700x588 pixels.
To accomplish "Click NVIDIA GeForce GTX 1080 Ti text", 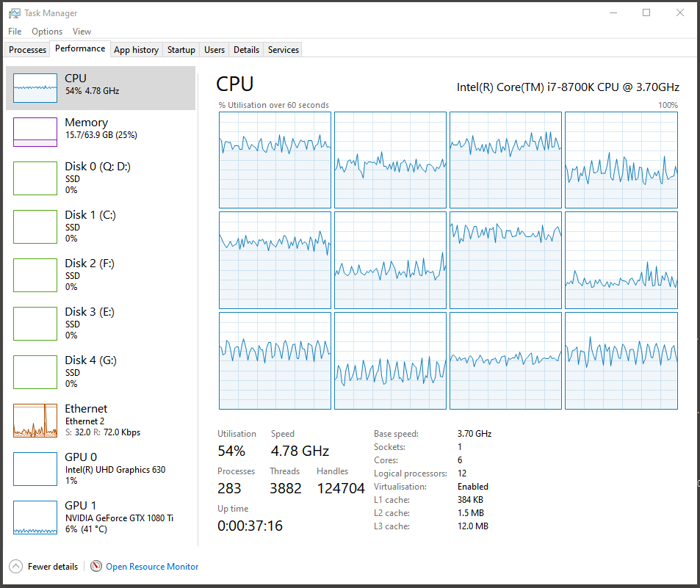I will pos(119,518).
